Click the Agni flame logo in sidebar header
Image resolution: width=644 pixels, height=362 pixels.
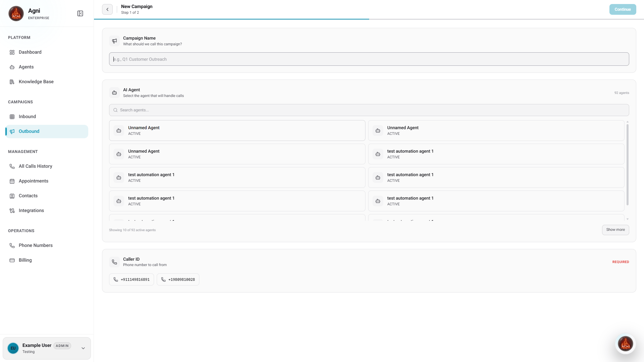coord(16,13)
